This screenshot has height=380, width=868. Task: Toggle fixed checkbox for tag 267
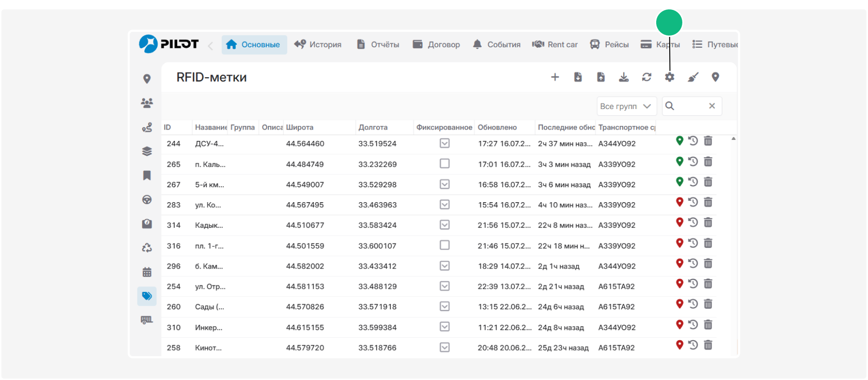pos(445,184)
